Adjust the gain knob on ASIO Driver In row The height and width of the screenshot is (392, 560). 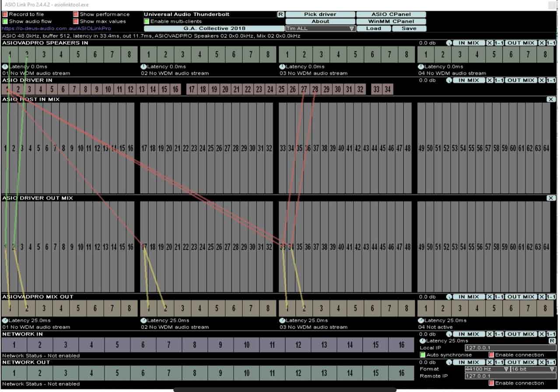(x=449, y=80)
